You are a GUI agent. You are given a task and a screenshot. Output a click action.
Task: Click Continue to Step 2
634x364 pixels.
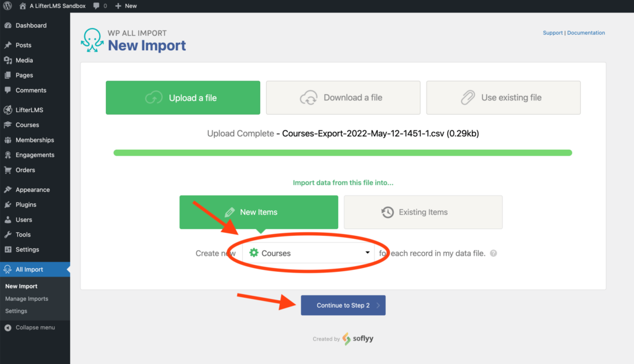[x=343, y=305]
